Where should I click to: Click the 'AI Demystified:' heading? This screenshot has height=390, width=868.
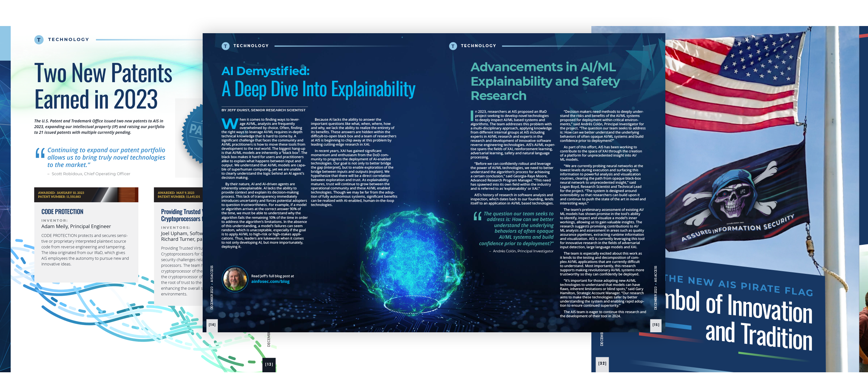click(x=265, y=71)
